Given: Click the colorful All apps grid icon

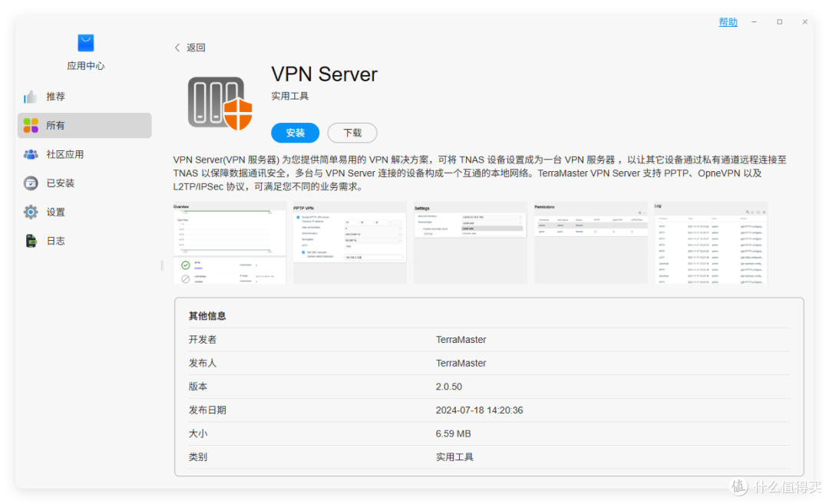Looking at the screenshot, I should pyautogui.click(x=31, y=125).
